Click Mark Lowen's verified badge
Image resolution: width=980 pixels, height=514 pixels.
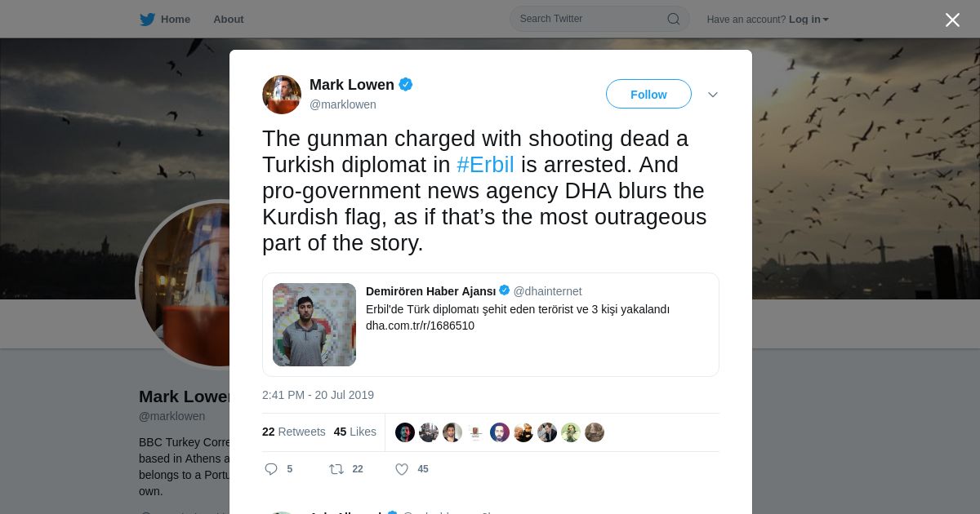point(406,84)
